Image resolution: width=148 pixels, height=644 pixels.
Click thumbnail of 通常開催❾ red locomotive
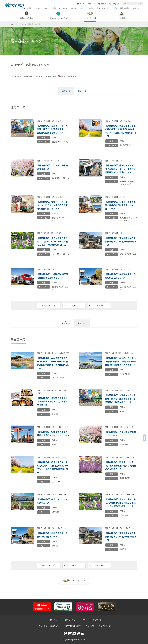pos(22,276)
